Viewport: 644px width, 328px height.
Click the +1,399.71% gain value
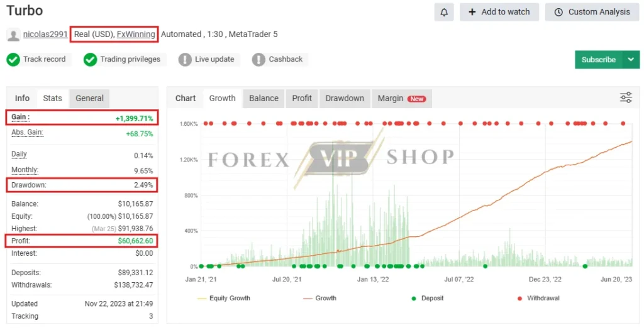pyautogui.click(x=134, y=118)
